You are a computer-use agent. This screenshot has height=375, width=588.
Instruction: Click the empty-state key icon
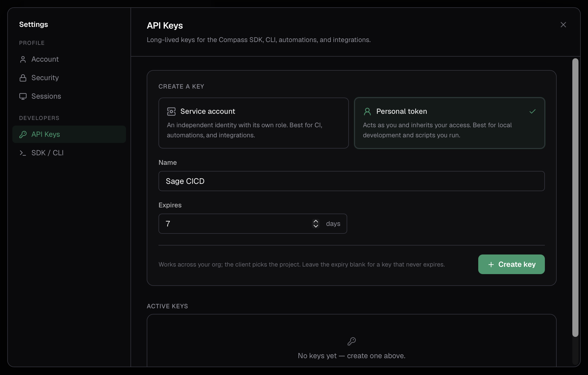click(352, 341)
